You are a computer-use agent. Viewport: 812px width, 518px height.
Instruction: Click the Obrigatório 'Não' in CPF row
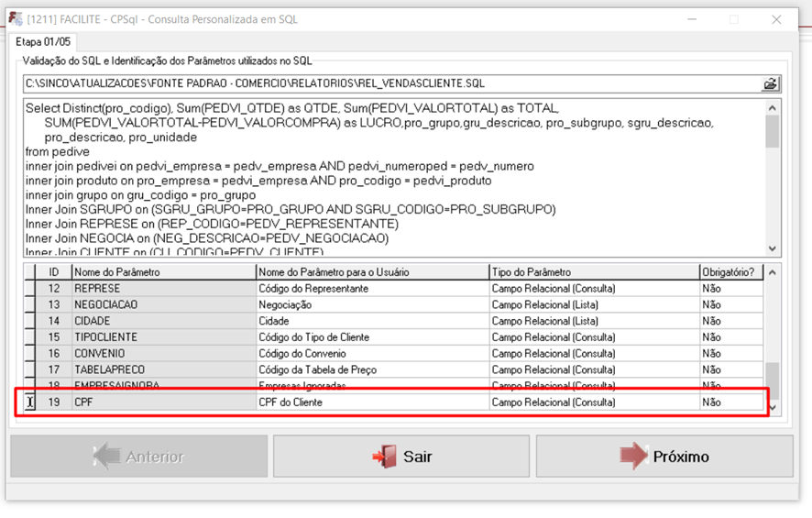click(x=730, y=402)
